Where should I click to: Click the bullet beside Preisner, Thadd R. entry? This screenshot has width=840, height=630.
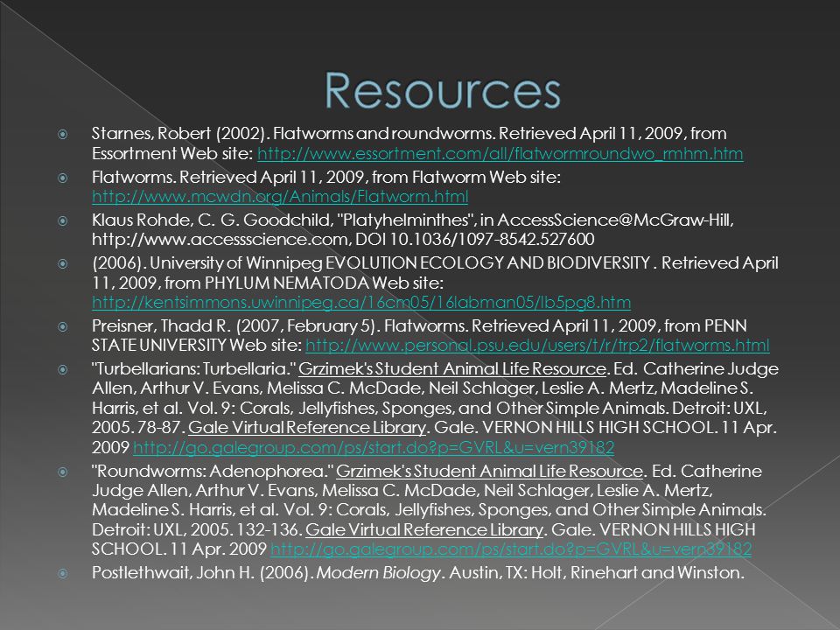pyautogui.click(x=63, y=326)
